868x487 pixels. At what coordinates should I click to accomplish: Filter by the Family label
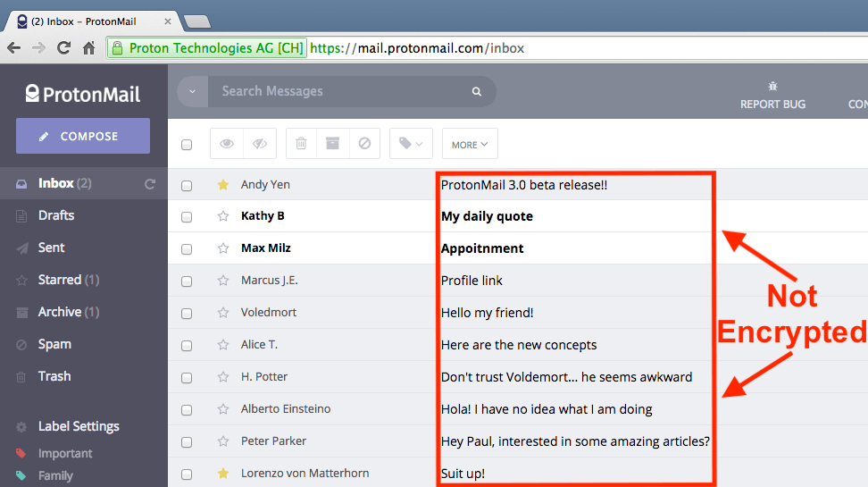coord(55,475)
